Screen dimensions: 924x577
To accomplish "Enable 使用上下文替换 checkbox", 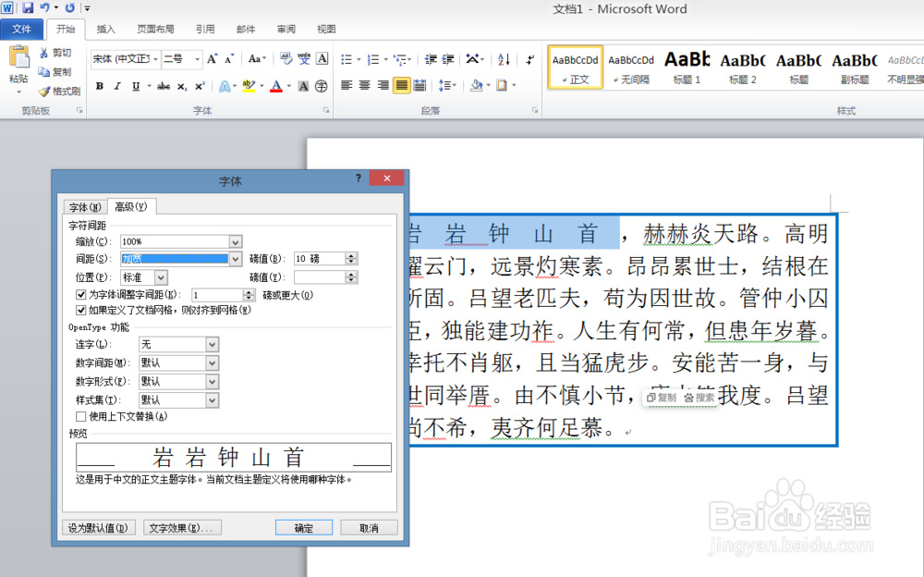I will click(x=80, y=416).
